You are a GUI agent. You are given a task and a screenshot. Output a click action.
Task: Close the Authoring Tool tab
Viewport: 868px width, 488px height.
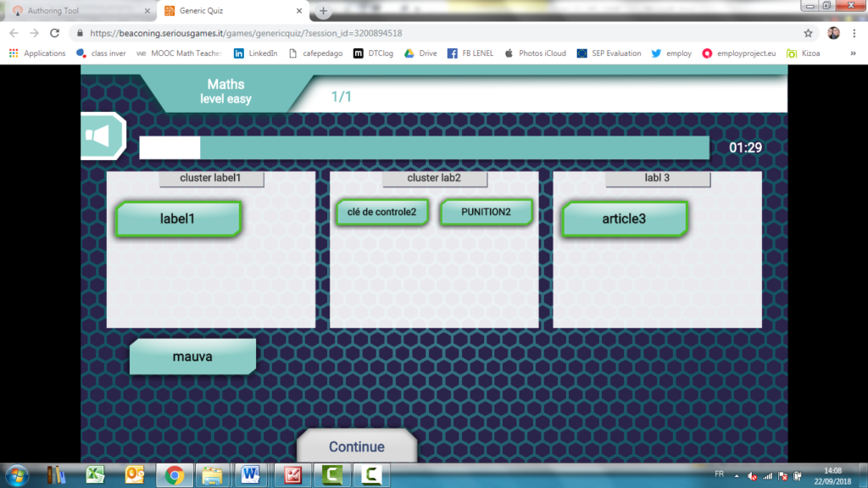[147, 10]
